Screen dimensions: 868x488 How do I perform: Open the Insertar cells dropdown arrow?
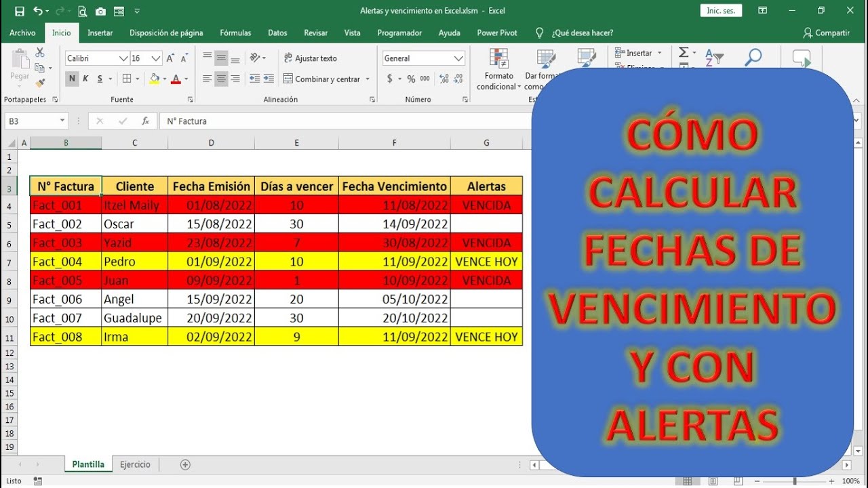pos(659,53)
